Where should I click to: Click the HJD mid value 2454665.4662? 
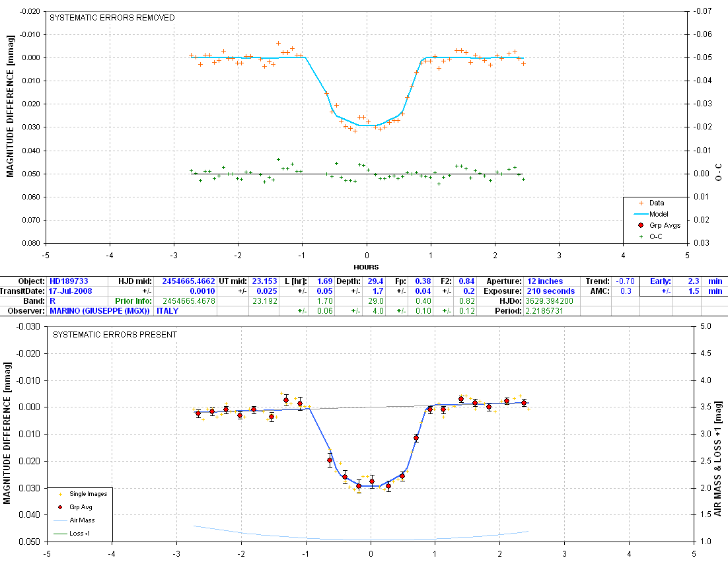[x=188, y=281]
